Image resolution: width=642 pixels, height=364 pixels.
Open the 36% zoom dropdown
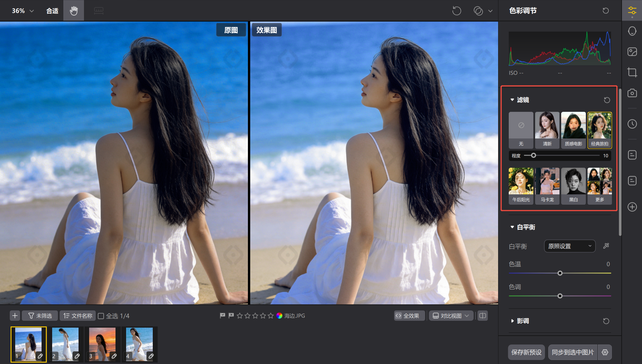click(23, 11)
